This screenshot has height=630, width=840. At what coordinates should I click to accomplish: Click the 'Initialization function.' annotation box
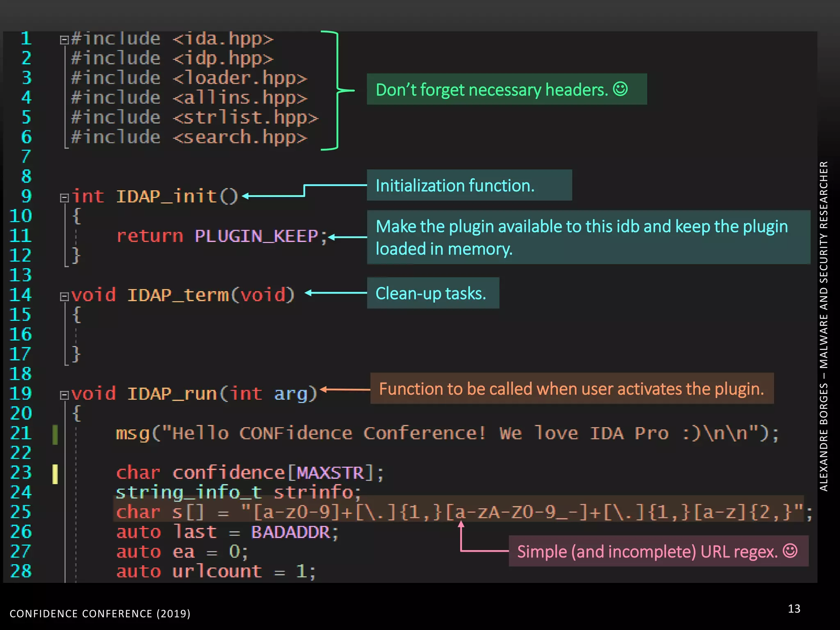pyautogui.click(x=469, y=185)
